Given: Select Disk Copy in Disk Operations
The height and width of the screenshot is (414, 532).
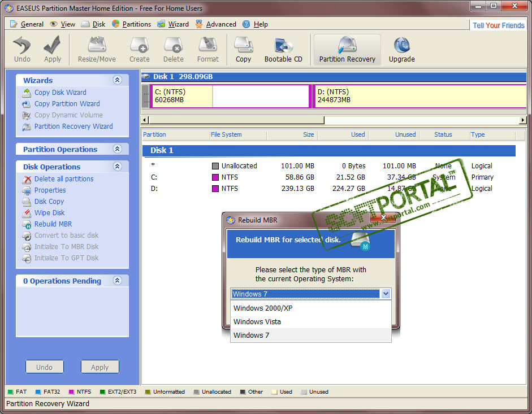Looking at the screenshot, I should (49, 202).
